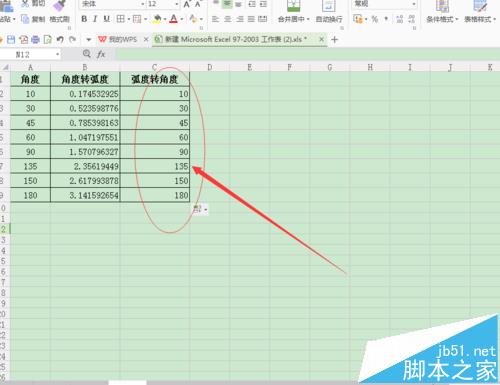
Task: Toggle underline formatting with the U icon
Action: point(106,19)
